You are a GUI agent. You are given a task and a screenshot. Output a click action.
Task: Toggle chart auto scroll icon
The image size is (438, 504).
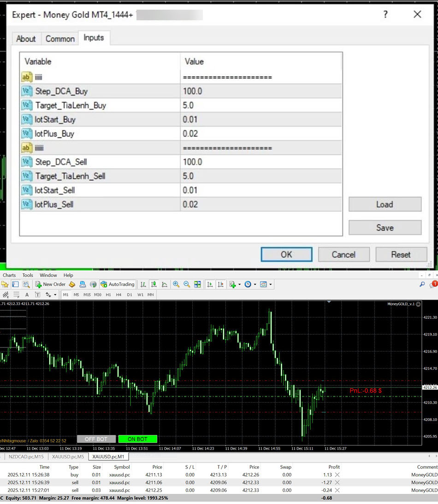pyautogui.click(x=210, y=284)
